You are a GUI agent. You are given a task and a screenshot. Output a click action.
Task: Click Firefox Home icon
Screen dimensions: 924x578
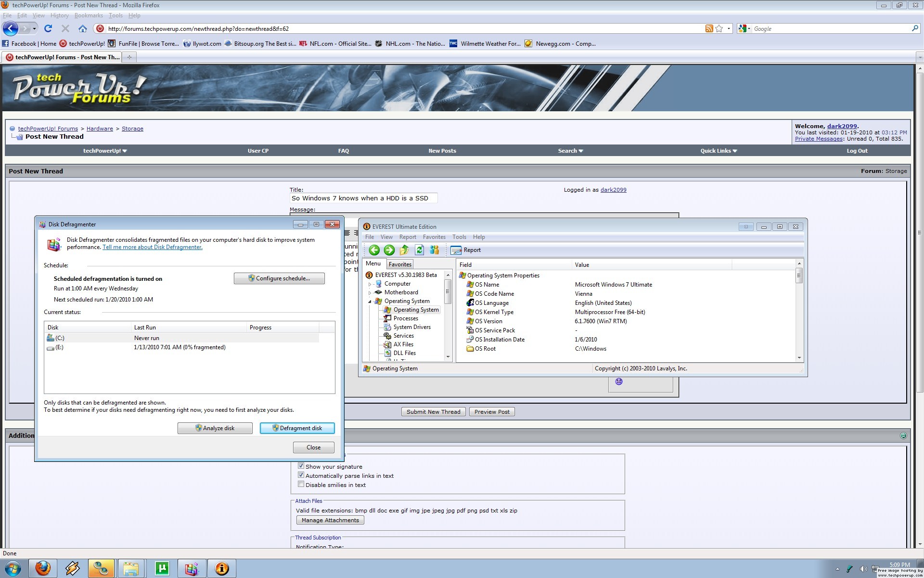(83, 28)
